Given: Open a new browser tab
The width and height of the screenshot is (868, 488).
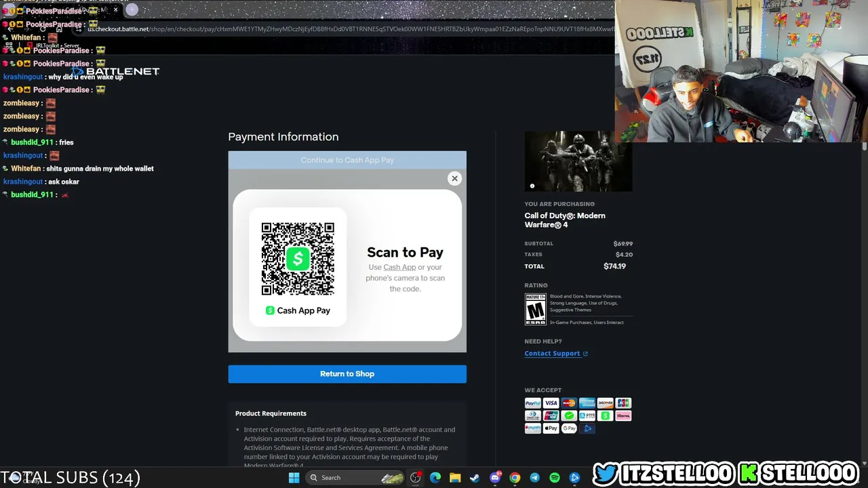Looking at the screenshot, I should 132,9.
